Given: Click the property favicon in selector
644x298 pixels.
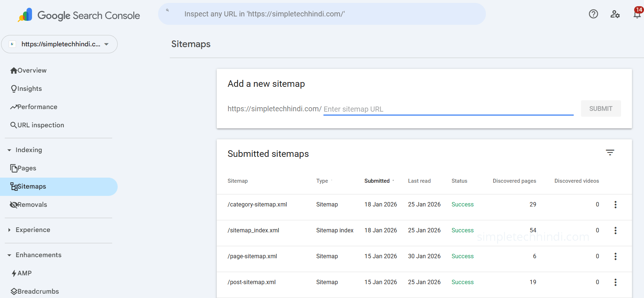Looking at the screenshot, I should point(12,44).
